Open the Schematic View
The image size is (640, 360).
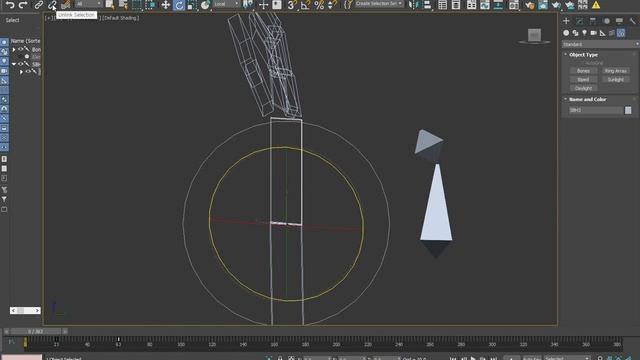(498, 5)
